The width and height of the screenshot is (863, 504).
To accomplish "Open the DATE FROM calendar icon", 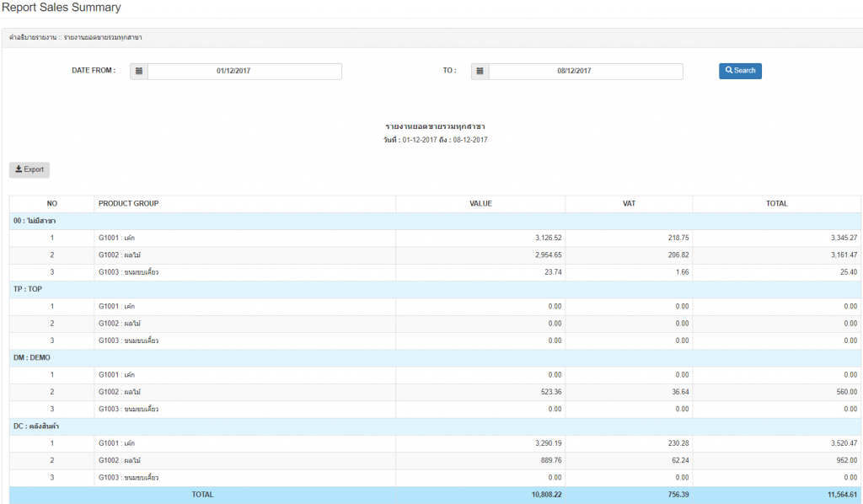I will coord(139,71).
